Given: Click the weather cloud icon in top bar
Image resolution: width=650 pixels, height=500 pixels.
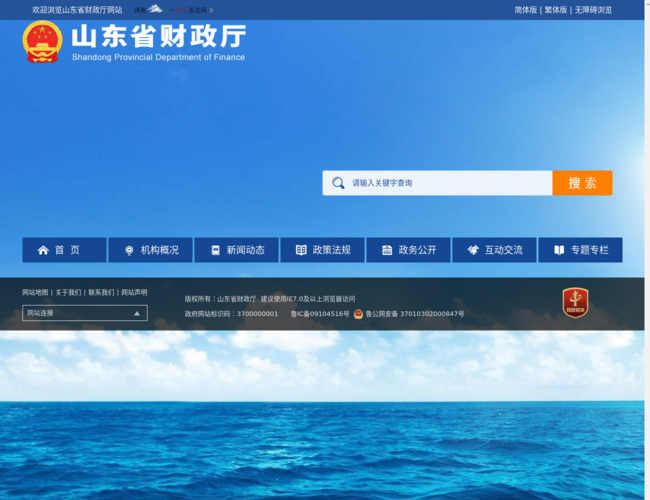Looking at the screenshot, I should click(155, 8).
